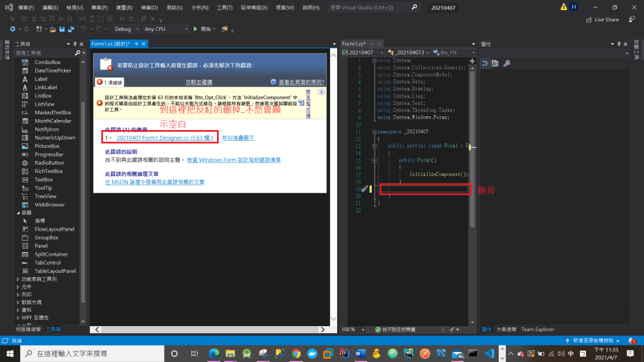Open the Any CPU platform dropdown

pos(165,29)
